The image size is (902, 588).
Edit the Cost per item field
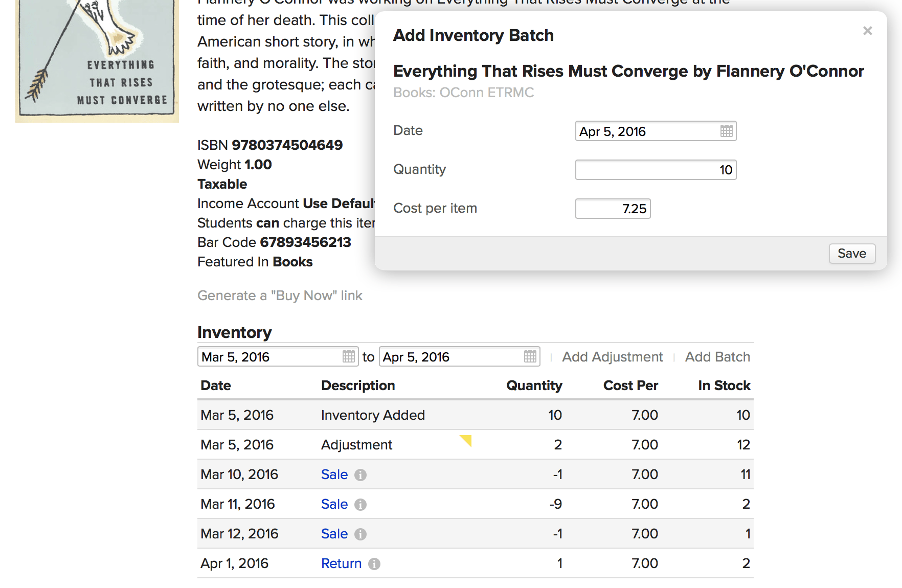tap(613, 209)
